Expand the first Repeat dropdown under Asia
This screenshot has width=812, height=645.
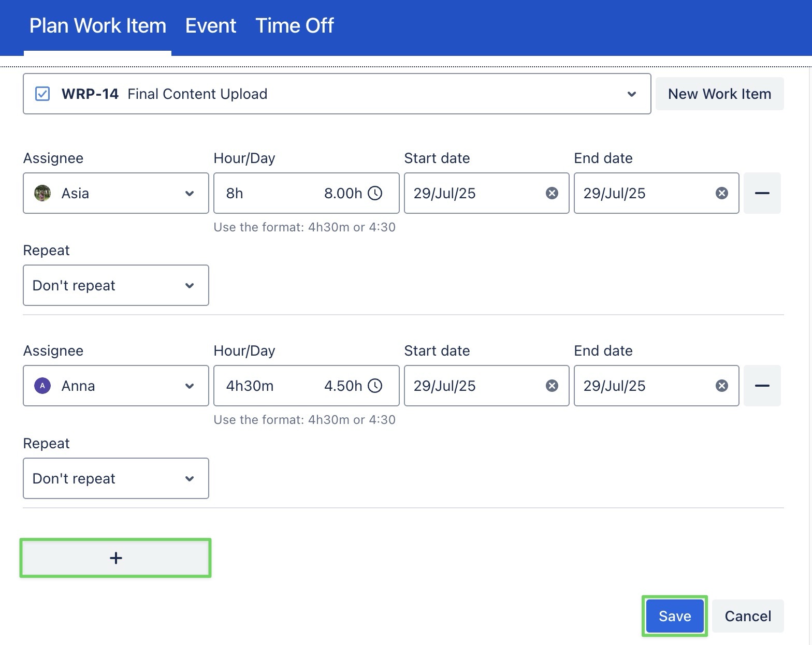coord(115,285)
